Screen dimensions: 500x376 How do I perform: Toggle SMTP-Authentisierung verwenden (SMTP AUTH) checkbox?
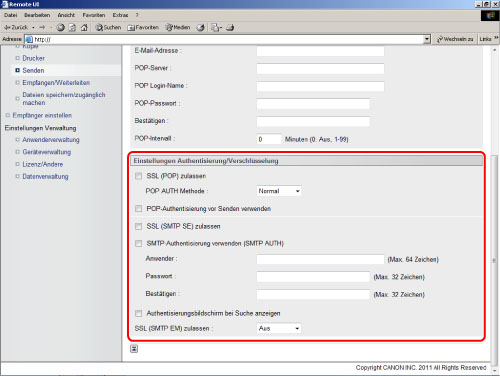(138, 243)
